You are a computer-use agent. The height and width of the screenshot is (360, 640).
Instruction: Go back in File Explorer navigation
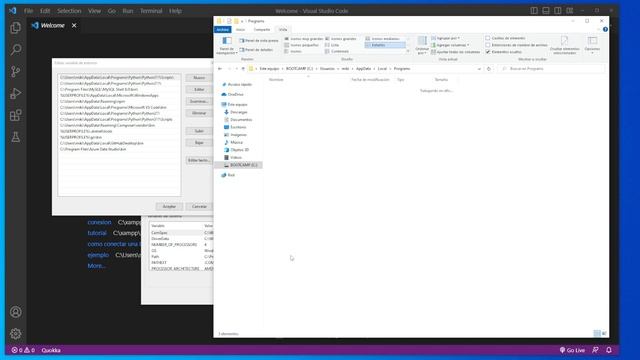pos(220,69)
